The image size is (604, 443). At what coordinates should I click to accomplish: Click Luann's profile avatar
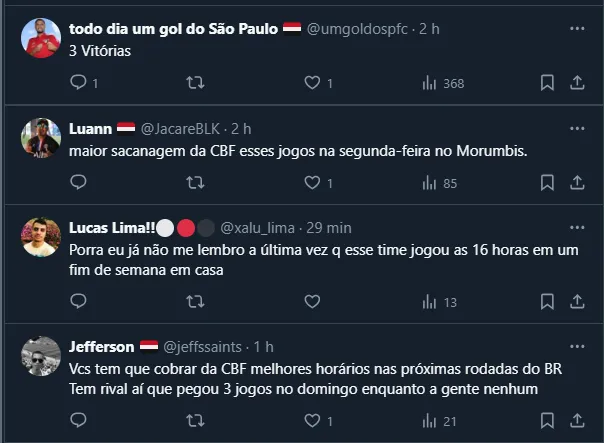(42, 137)
